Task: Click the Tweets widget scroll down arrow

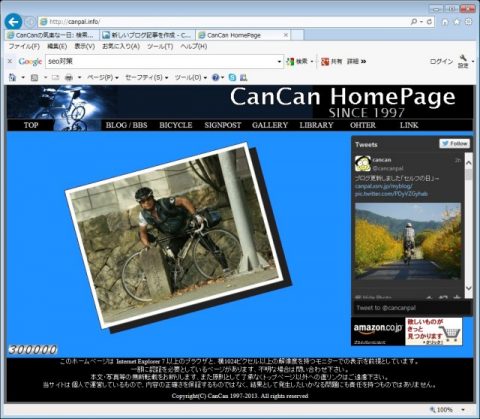Action: pos(469,288)
